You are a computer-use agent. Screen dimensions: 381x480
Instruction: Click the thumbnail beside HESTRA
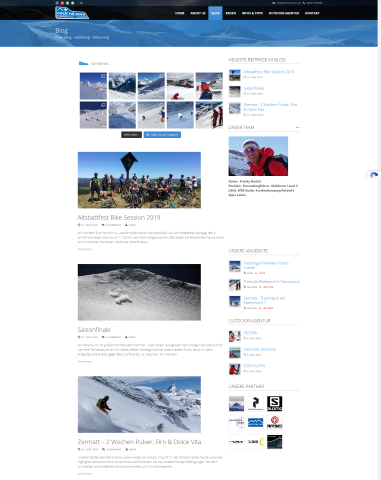pyautogui.click(x=235, y=336)
